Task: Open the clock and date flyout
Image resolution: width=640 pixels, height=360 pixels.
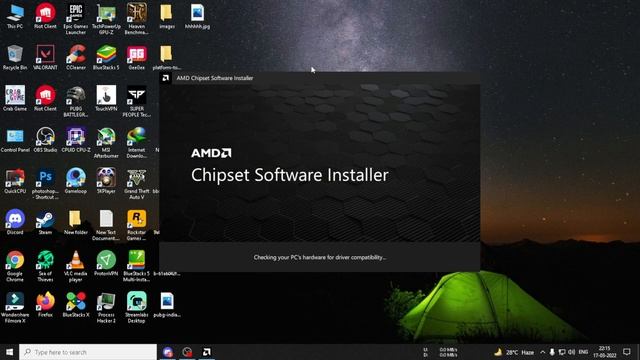Action: (x=604, y=352)
